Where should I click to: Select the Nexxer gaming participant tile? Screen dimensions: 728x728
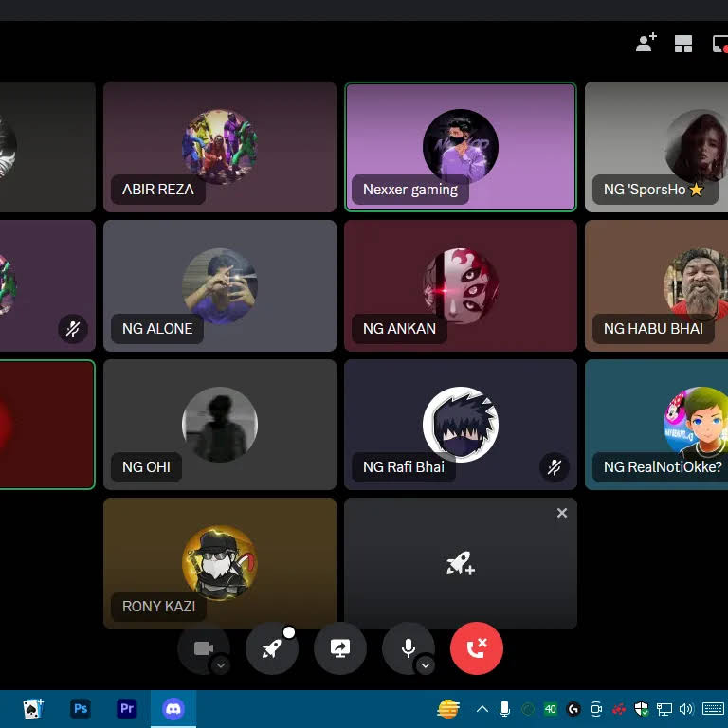461,147
